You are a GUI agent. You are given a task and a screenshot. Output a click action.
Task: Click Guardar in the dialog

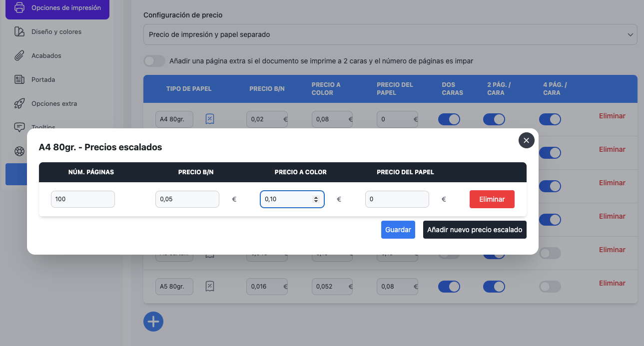[x=398, y=230]
